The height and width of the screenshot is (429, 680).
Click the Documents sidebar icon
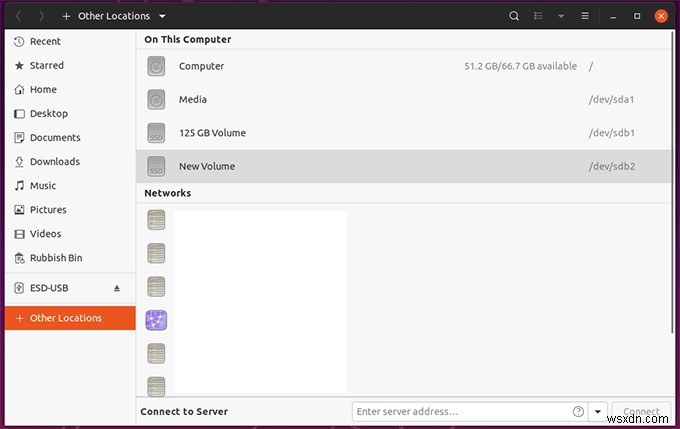click(19, 138)
